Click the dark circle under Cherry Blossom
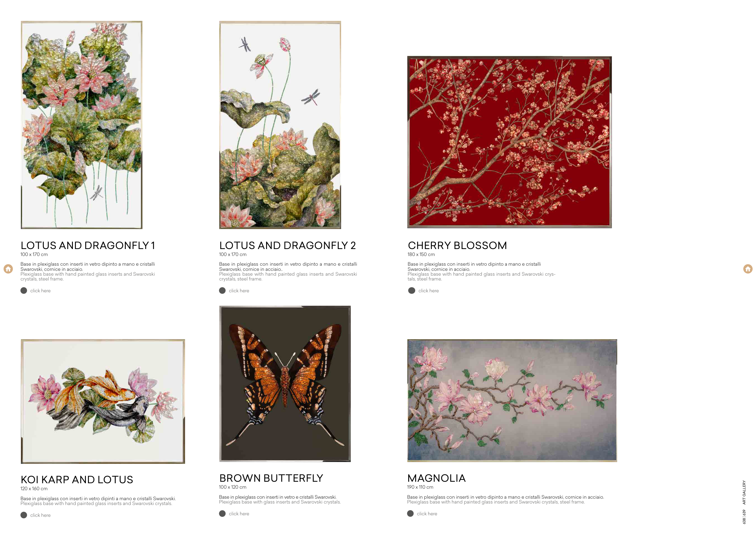 coord(412,290)
